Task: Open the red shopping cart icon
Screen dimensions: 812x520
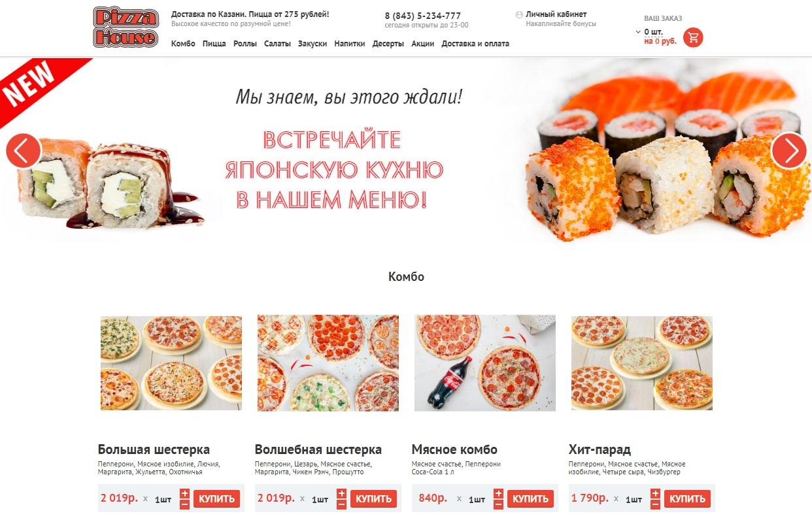Action: click(693, 38)
